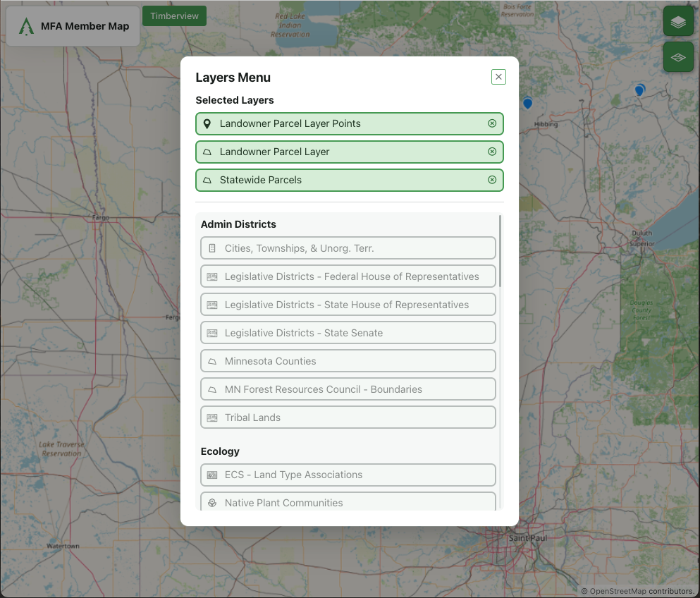Open the basemap layer button below the layers button
The image size is (700, 598).
coord(678,57)
